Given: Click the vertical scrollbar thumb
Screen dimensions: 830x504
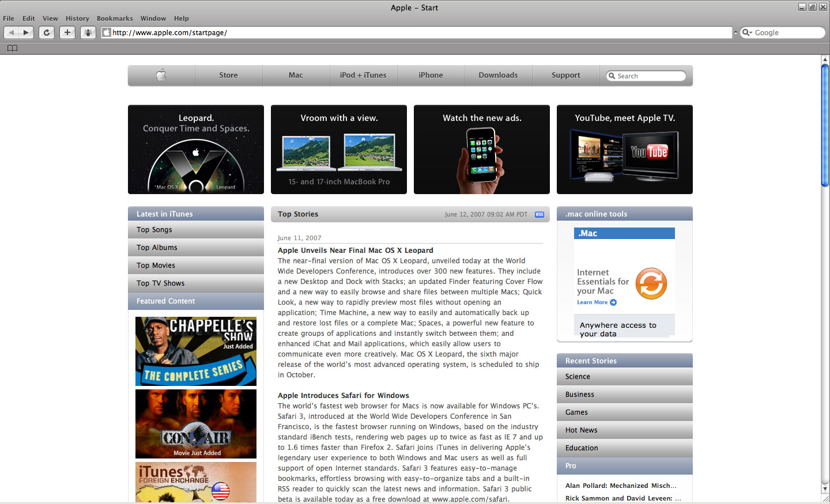Looking at the screenshot, I should coord(825,125).
